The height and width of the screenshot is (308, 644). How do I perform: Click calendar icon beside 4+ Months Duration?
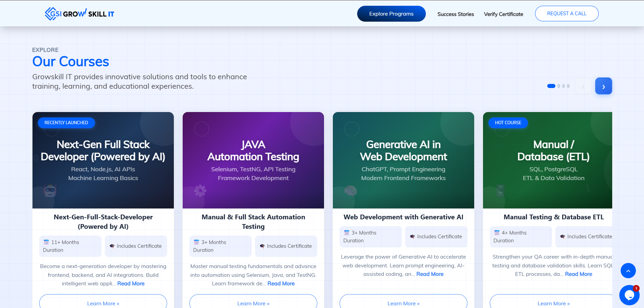coord(497,233)
